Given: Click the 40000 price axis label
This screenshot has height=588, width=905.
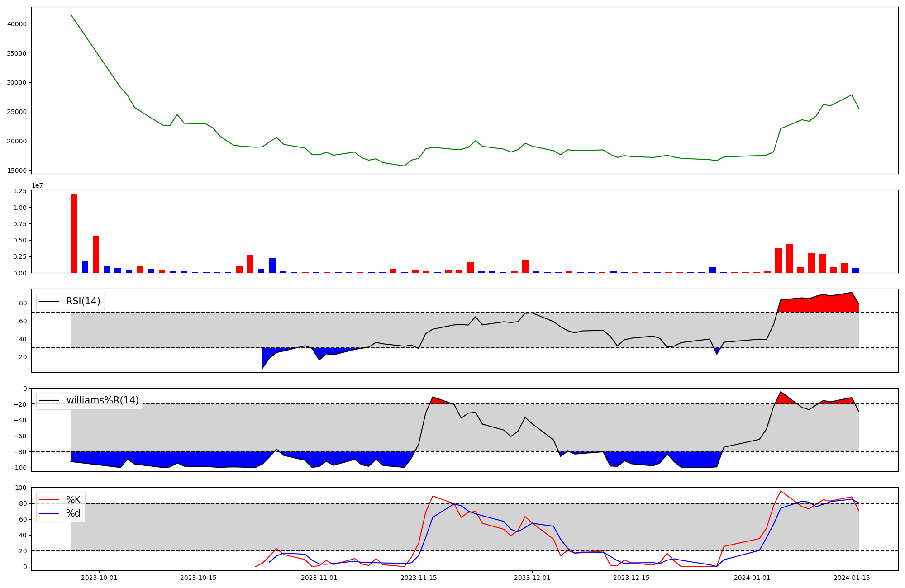Looking at the screenshot, I should tap(17, 24).
